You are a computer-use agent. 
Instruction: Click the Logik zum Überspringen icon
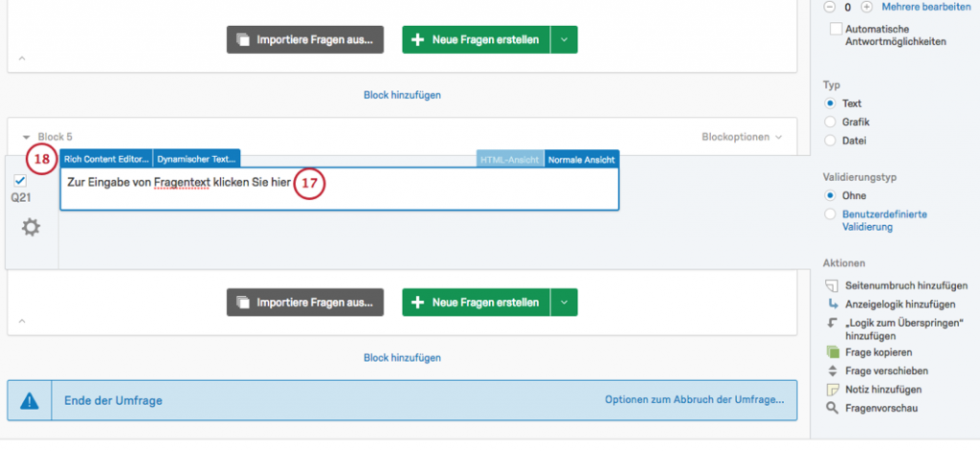click(x=832, y=324)
